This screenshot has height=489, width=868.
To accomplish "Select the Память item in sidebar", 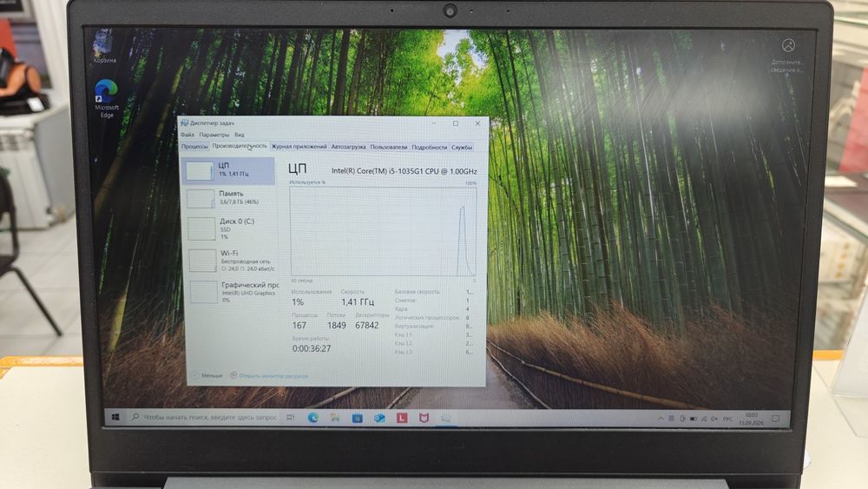I will [x=229, y=198].
